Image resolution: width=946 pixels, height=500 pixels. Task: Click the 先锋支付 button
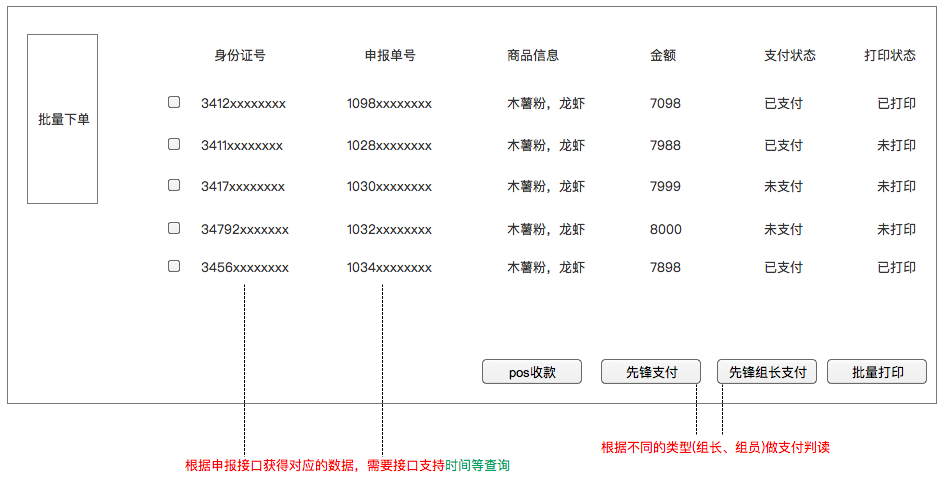coord(651,372)
